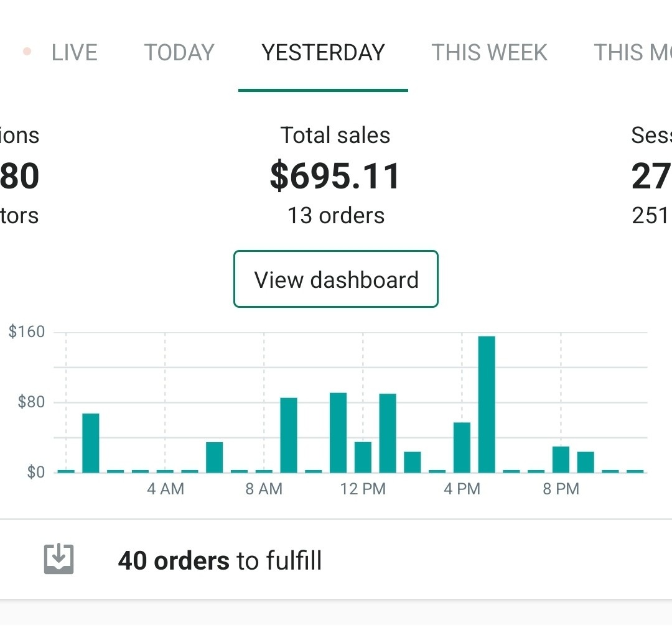Tap the bar directly above 8 PM label
Viewport: 672px width, 638px height.
[561, 459]
